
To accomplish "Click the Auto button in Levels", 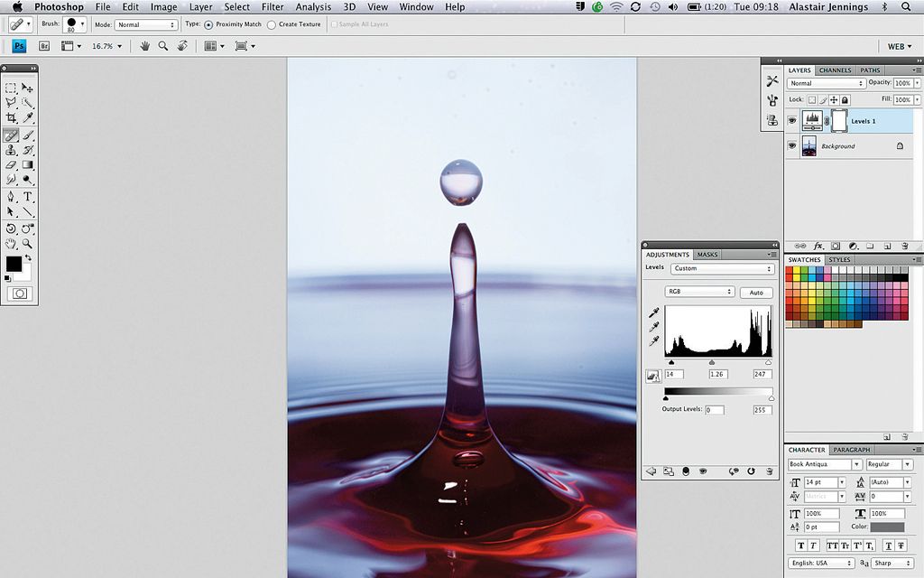I will [756, 292].
